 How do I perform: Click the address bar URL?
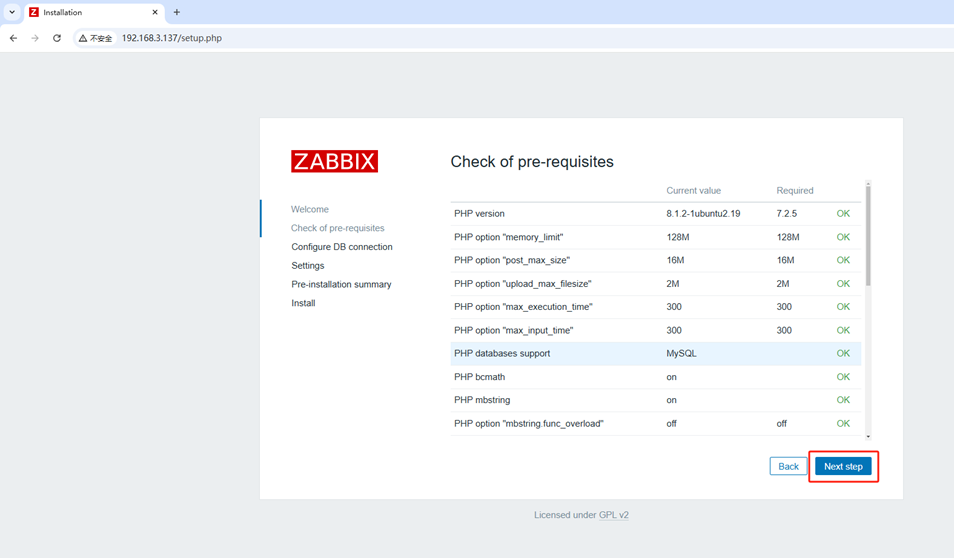(172, 38)
